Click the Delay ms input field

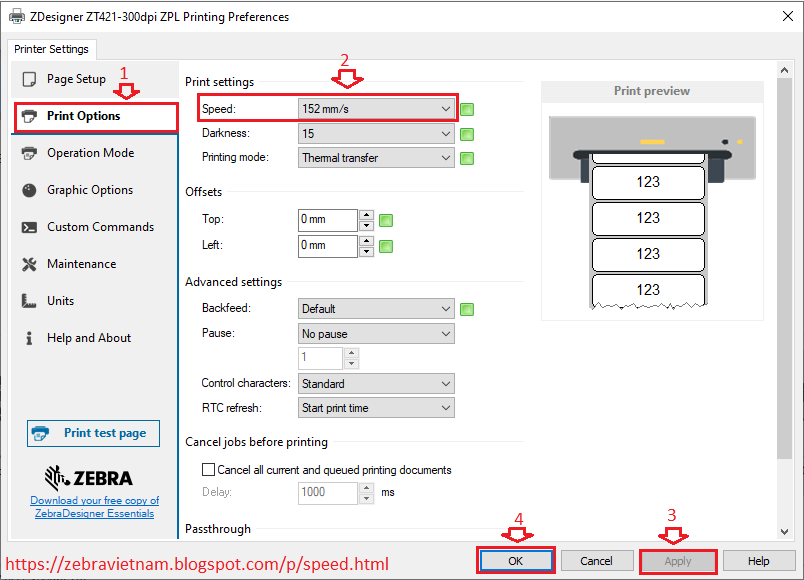pyautogui.click(x=328, y=492)
